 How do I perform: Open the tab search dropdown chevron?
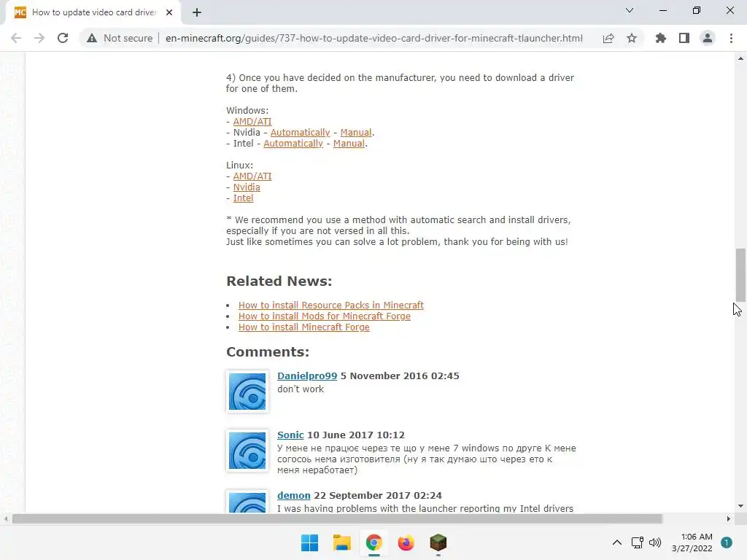(x=630, y=10)
